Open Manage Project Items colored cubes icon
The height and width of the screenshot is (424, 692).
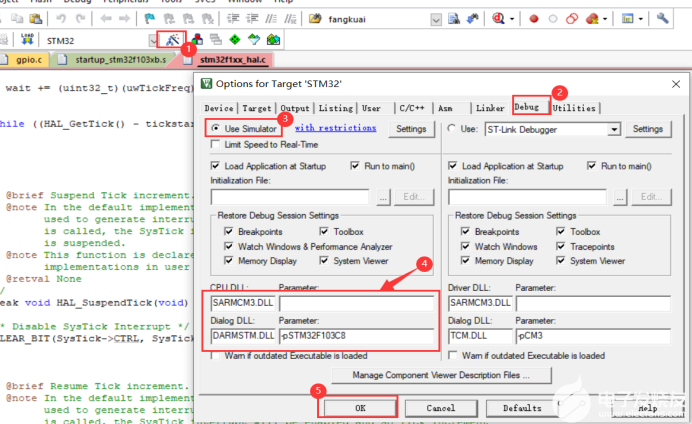tap(197, 40)
